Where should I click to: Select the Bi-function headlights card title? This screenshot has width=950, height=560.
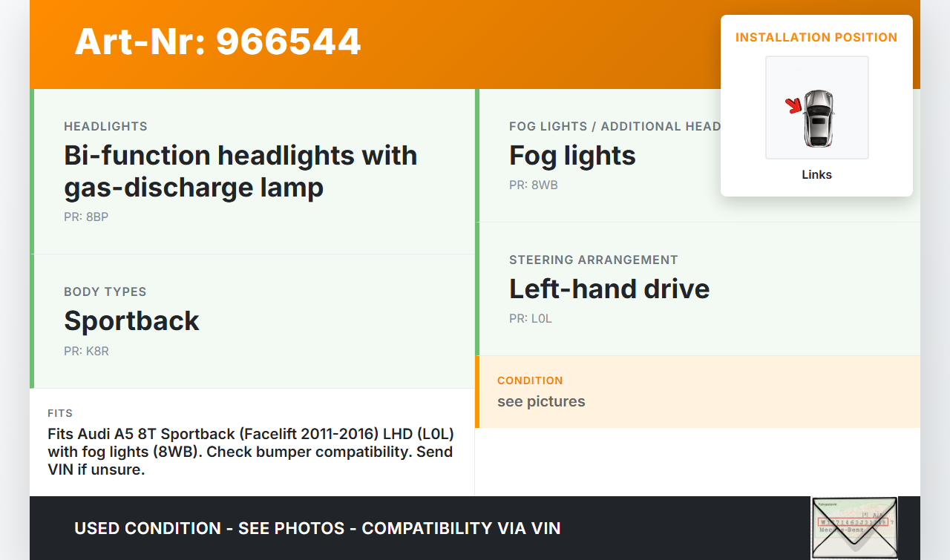(240, 171)
